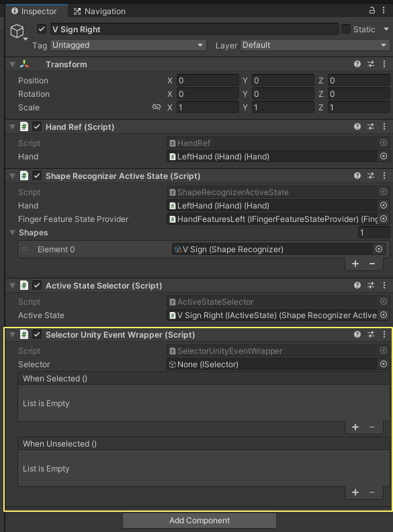393x532 pixels.
Task: Pick object for Shapes Element 0
Action: [x=379, y=249]
